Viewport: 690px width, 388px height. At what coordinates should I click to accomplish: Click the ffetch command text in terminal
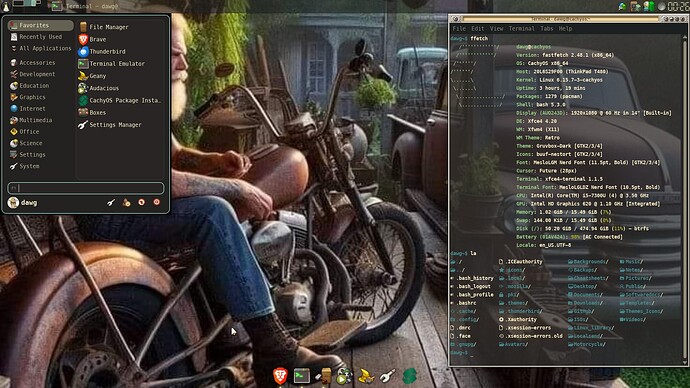479,39
